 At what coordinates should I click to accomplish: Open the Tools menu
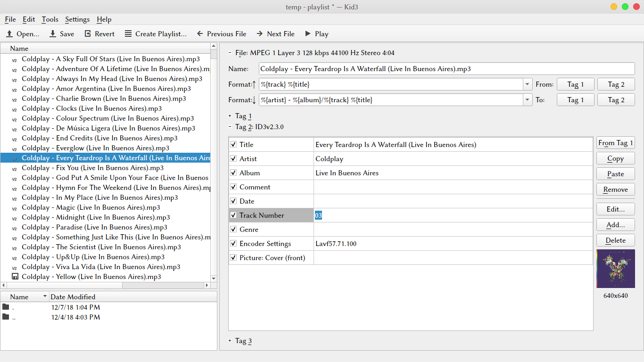coord(50,19)
